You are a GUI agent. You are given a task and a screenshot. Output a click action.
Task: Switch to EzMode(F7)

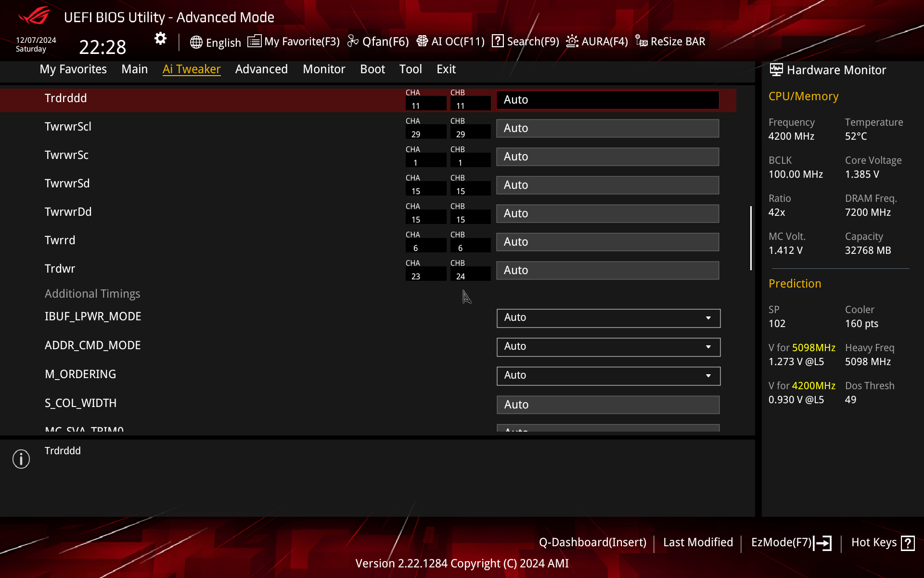pos(791,543)
